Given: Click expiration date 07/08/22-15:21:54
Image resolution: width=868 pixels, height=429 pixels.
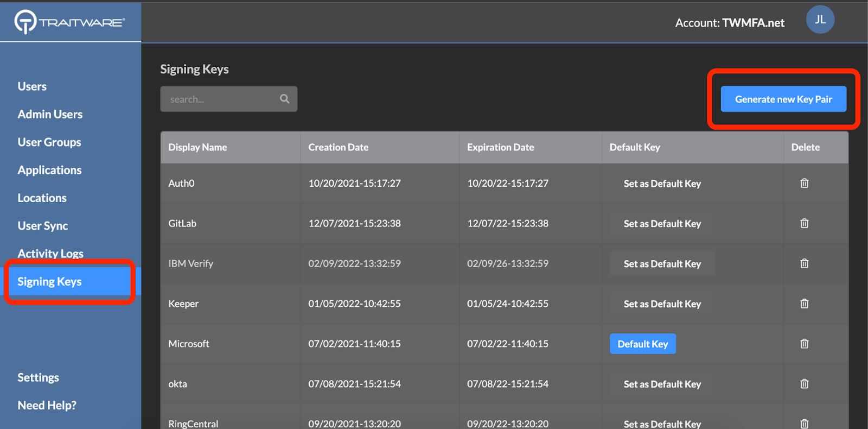Looking at the screenshot, I should tap(508, 384).
